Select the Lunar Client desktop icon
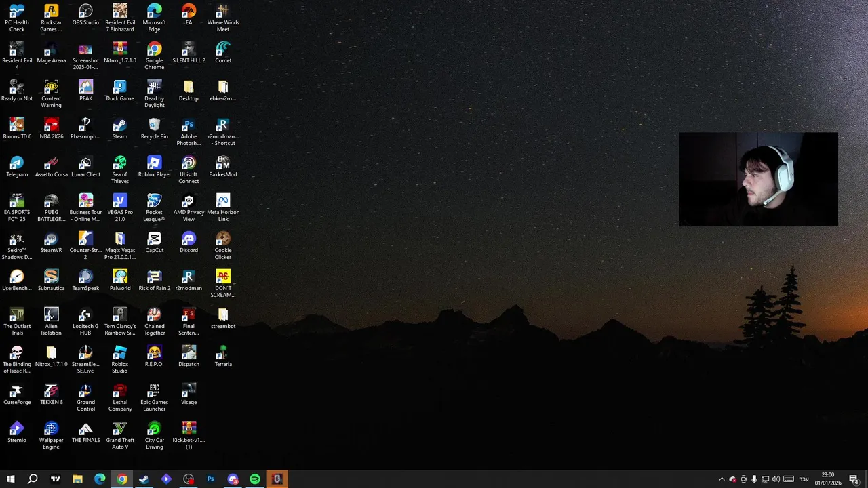 (x=85, y=167)
